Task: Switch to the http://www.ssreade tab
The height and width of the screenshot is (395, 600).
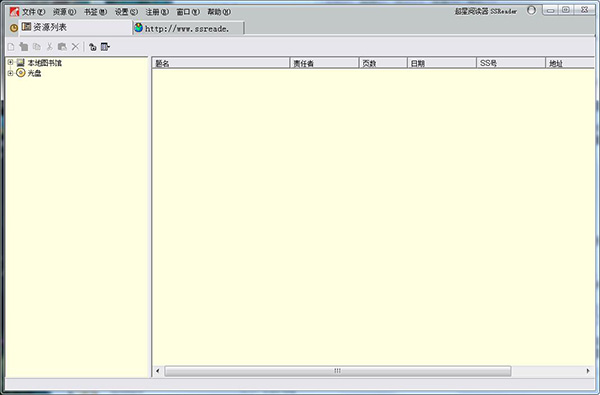Action: (188, 28)
